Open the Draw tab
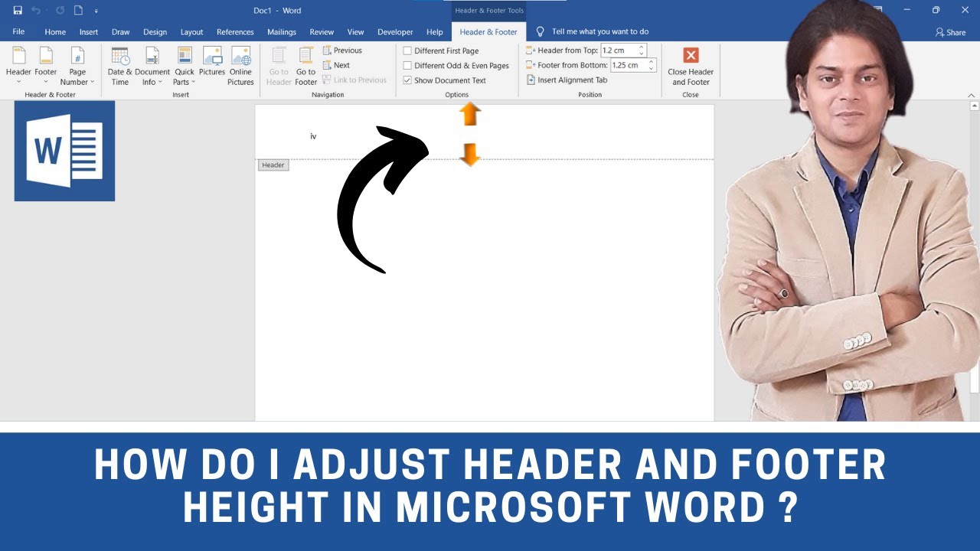Screen dimensions: 980x551 tap(120, 32)
